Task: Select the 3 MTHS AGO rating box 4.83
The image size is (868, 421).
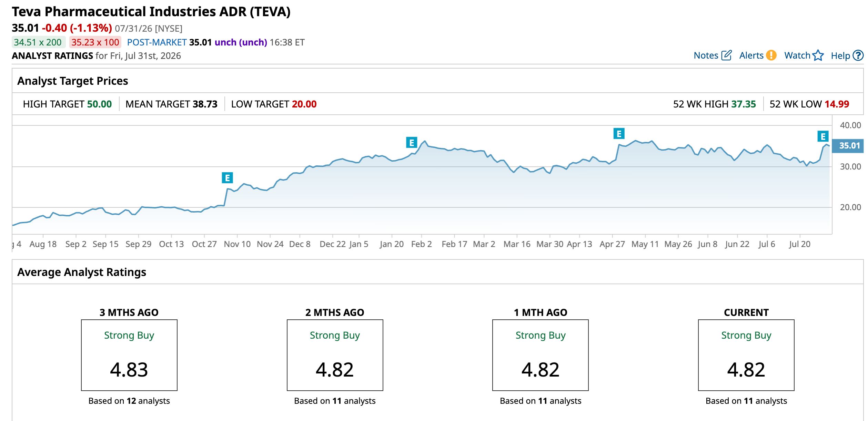Action: [129, 355]
